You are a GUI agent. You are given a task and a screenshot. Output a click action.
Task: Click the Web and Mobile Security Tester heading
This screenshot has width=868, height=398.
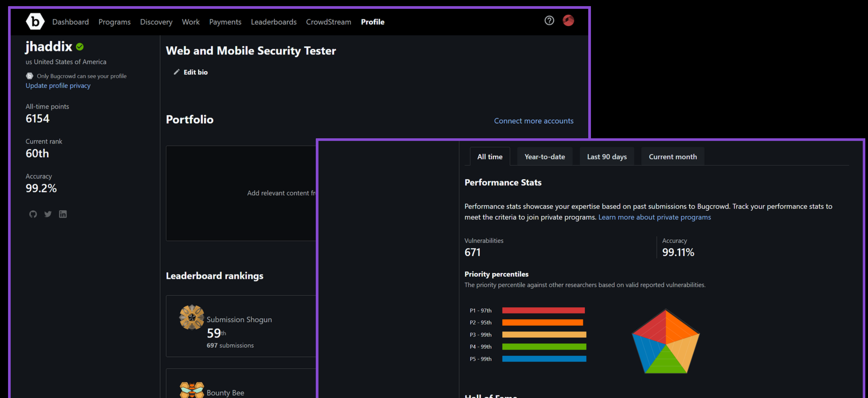251,51
